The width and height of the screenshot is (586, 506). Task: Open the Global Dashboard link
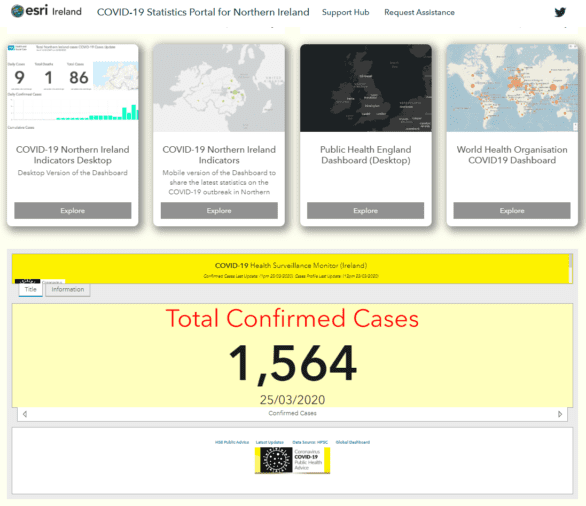tap(352, 442)
